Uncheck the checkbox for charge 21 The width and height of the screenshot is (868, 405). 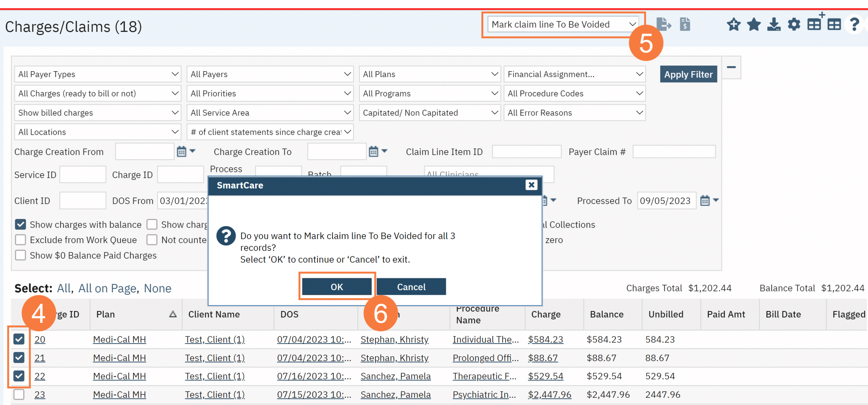[x=19, y=358]
